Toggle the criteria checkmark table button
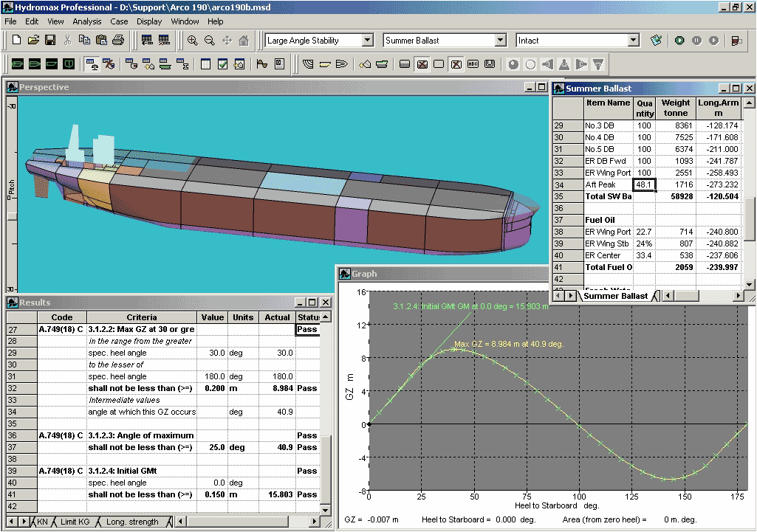The height and width of the screenshot is (532, 757). (x=222, y=64)
